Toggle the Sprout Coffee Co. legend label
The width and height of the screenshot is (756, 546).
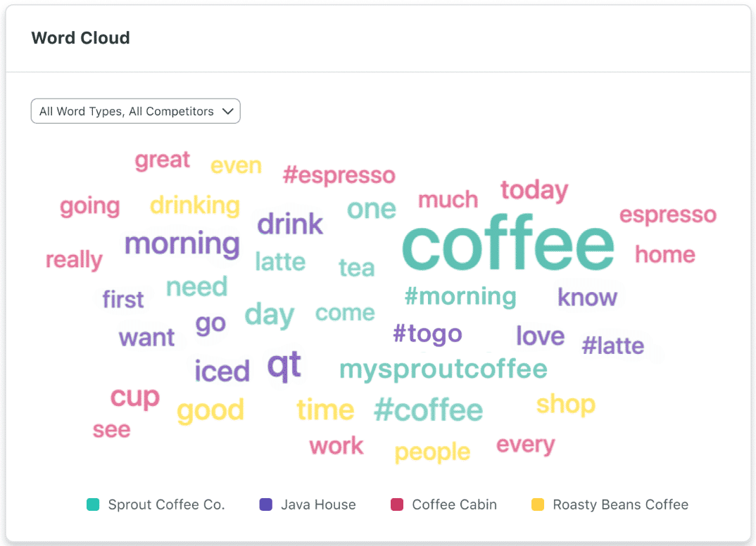166,504
